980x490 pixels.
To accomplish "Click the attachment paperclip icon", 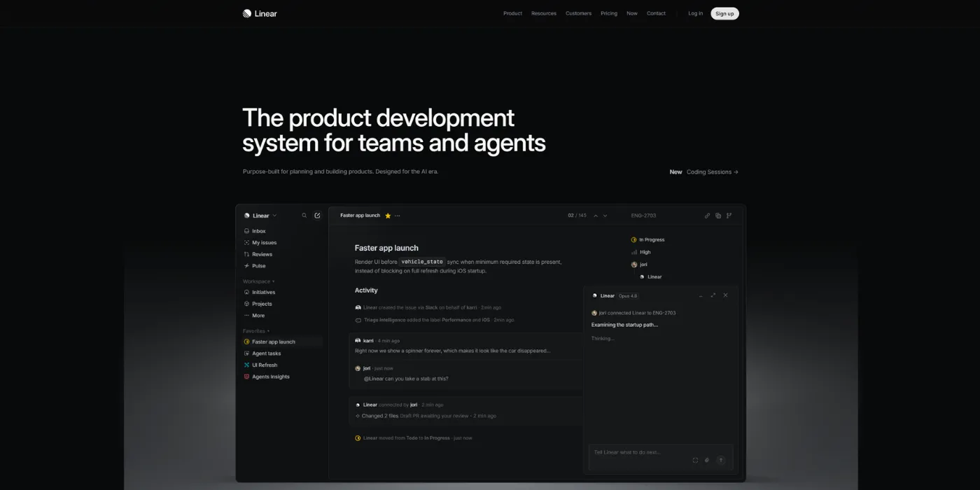I will [x=707, y=460].
